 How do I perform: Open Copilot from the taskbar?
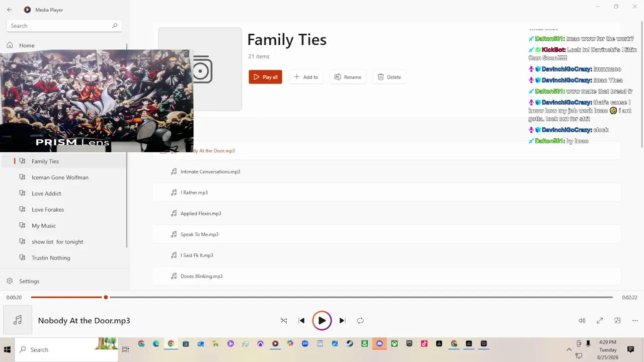pyautogui.click(x=290, y=344)
